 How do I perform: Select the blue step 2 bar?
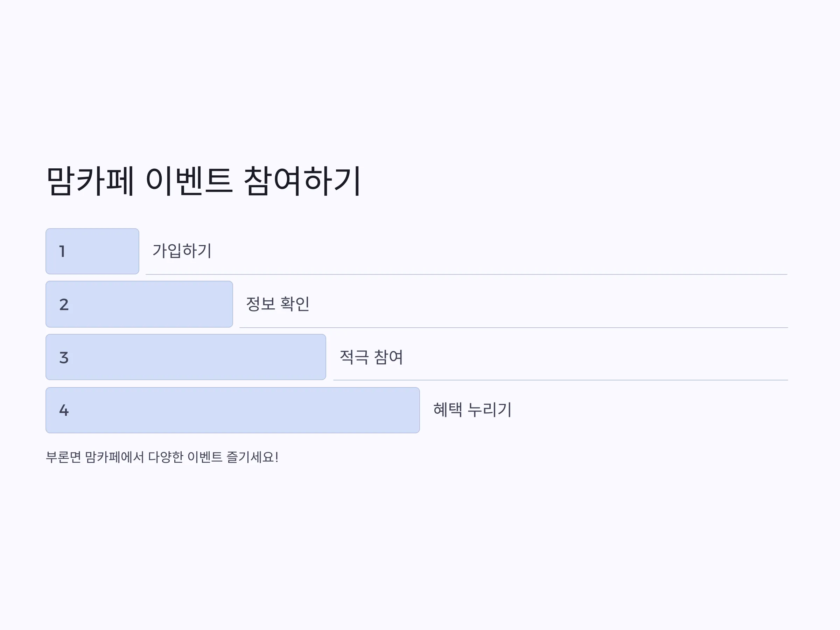pos(139,304)
